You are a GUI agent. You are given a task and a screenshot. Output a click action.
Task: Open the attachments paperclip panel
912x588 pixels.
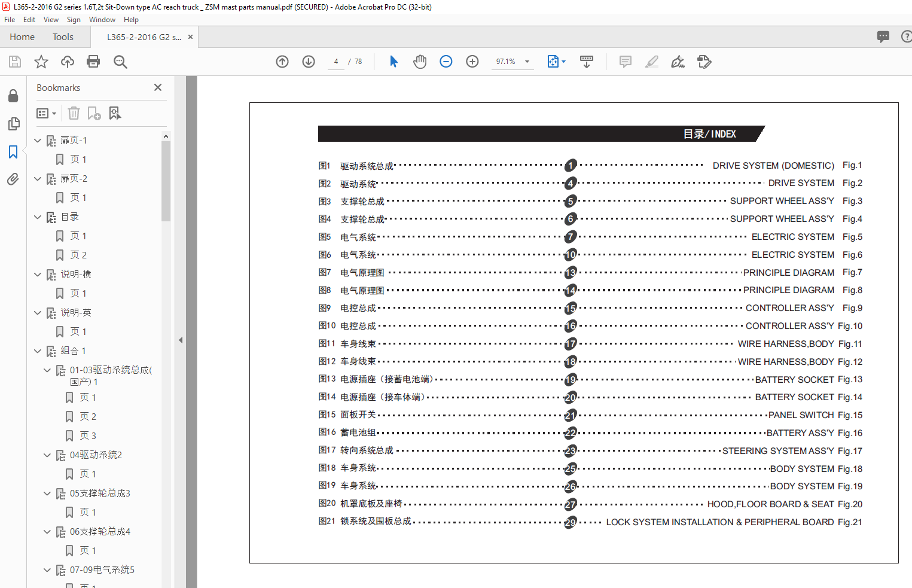13,179
